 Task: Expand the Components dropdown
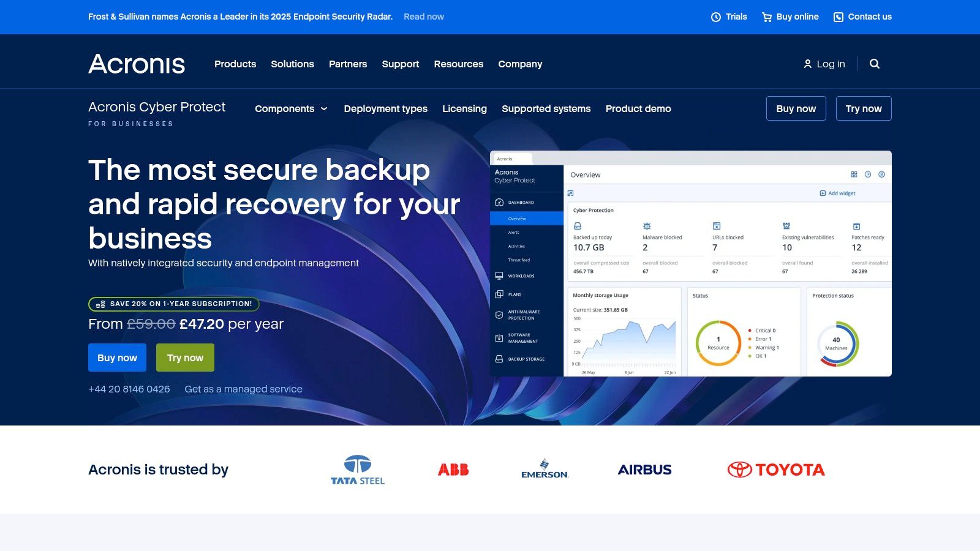click(291, 108)
